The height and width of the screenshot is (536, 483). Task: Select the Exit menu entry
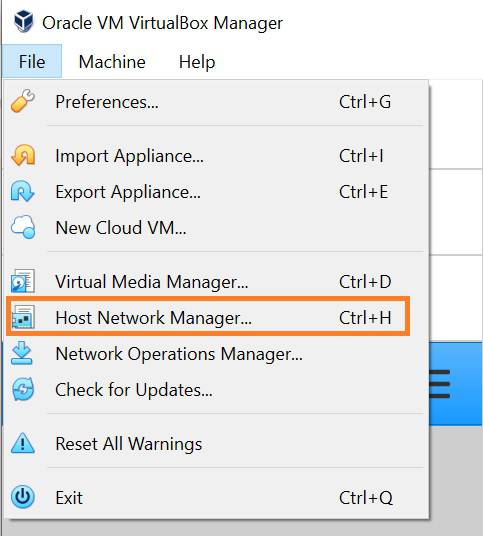216,497
